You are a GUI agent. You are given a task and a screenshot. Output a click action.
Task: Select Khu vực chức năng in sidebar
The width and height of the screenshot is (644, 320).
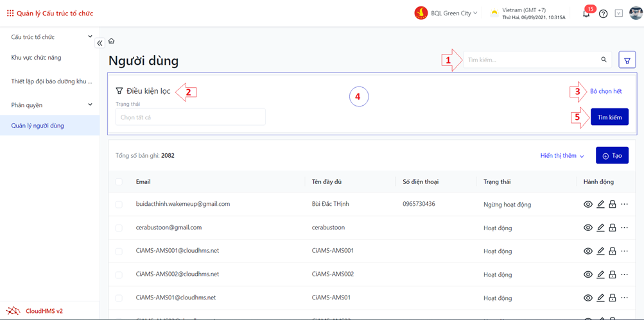(37, 58)
